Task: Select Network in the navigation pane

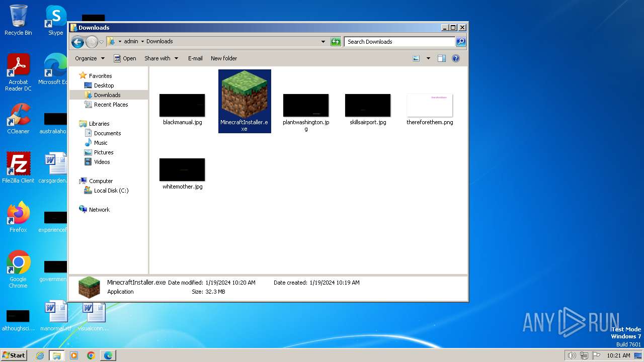Action: [x=99, y=210]
